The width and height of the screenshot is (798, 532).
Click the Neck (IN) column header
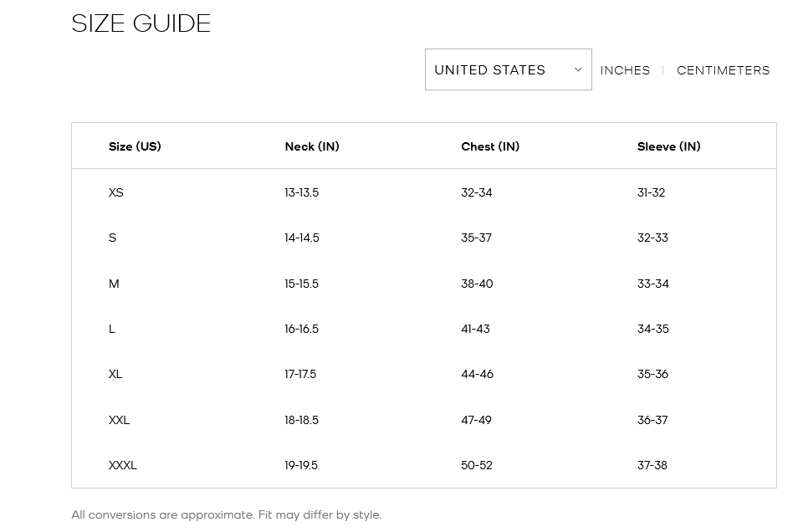click(312, 146)
